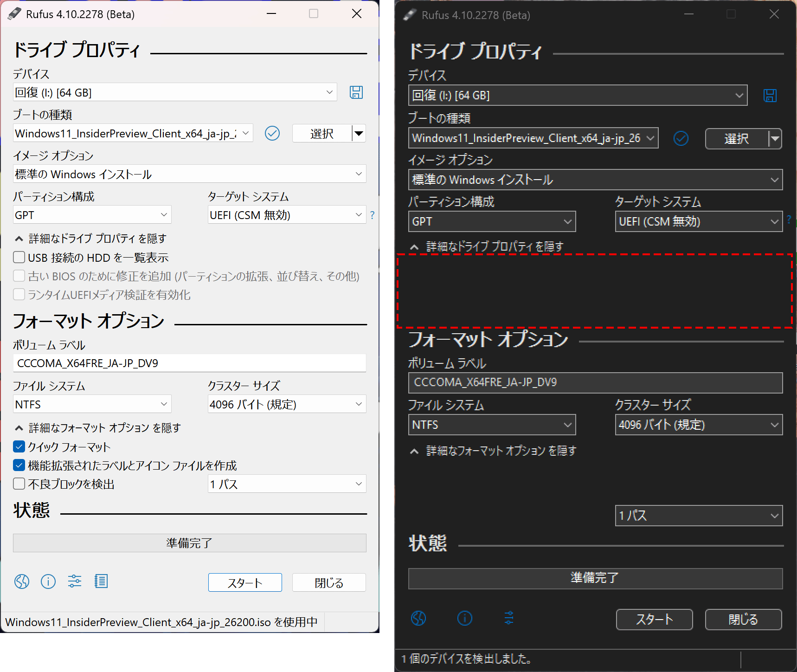Click the save disk icon in the dark Rufus window
Viewport: 797px width, 672px height.
[x=770, y=96]
